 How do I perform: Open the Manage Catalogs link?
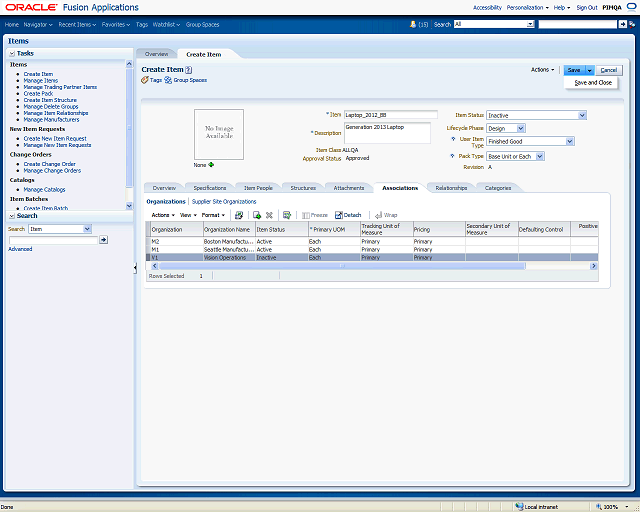pos(44,189)
